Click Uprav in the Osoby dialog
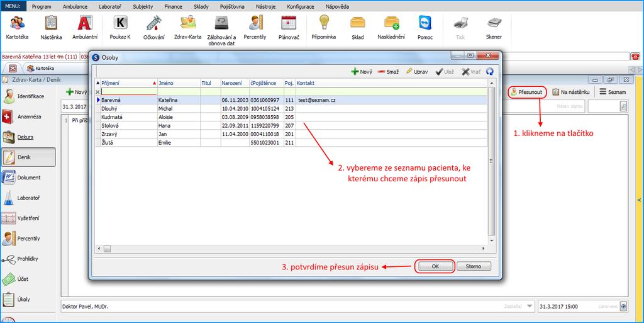Image resolution: width=644 pixels, height=323 pixels. [416, 72]
